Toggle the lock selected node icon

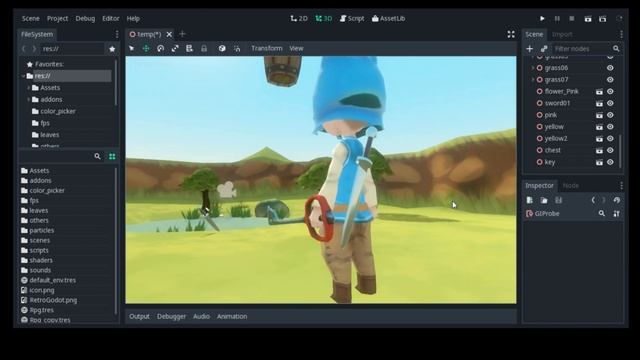pos(204,48)
